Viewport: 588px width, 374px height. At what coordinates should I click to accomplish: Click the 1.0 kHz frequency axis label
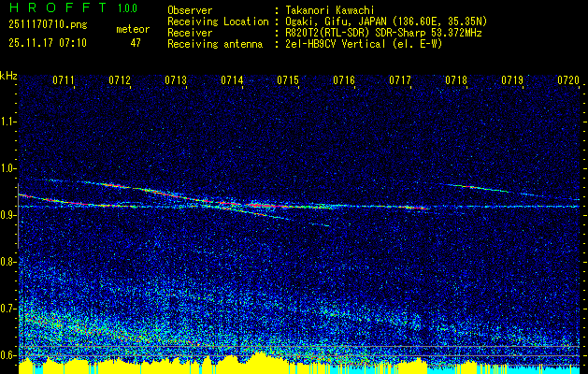click(7, 168)
